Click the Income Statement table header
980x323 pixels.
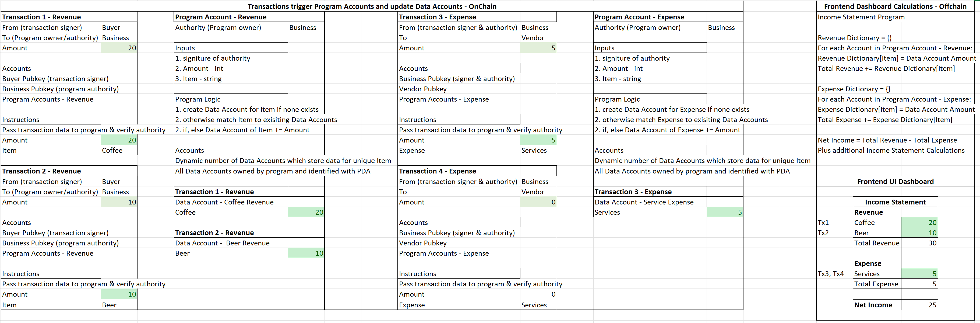pos(895,202)
